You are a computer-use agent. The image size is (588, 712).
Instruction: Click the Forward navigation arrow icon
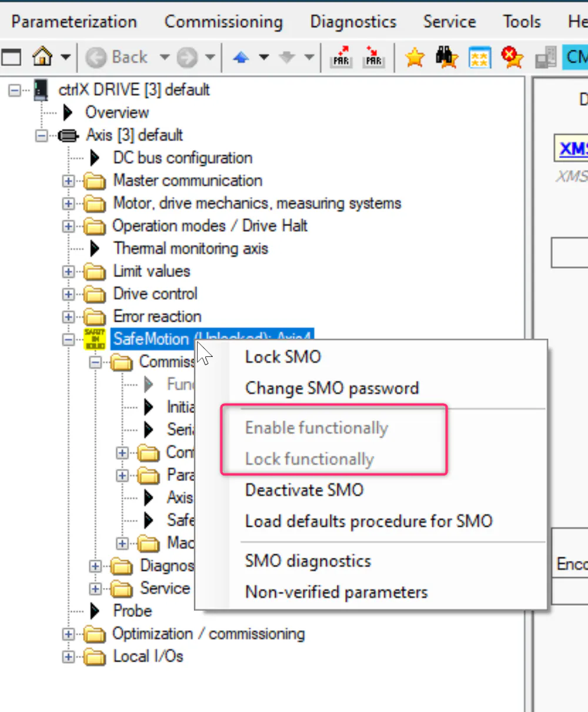point(187,58)
